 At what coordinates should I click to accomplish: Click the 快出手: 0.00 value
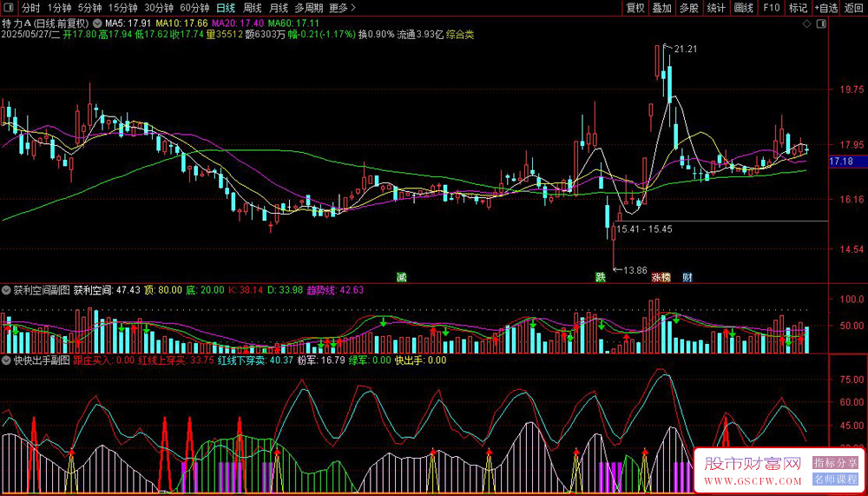pos(421,360)
